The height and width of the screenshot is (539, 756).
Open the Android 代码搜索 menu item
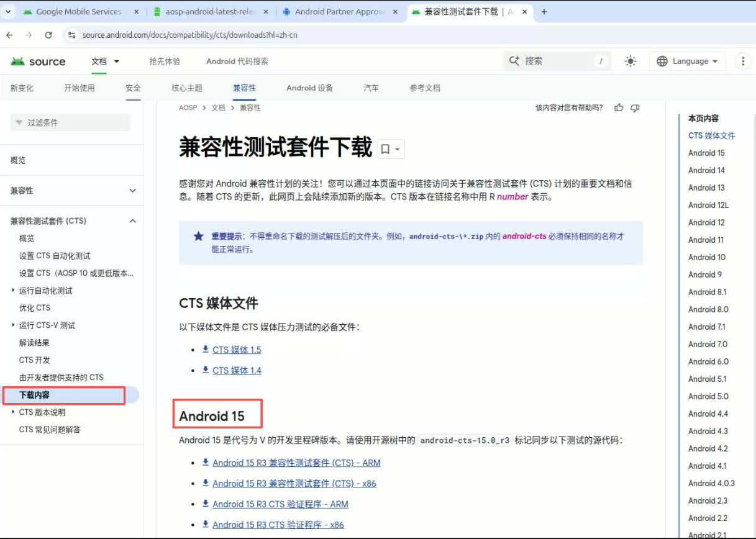pyautogui.click(x=237, y=61)
